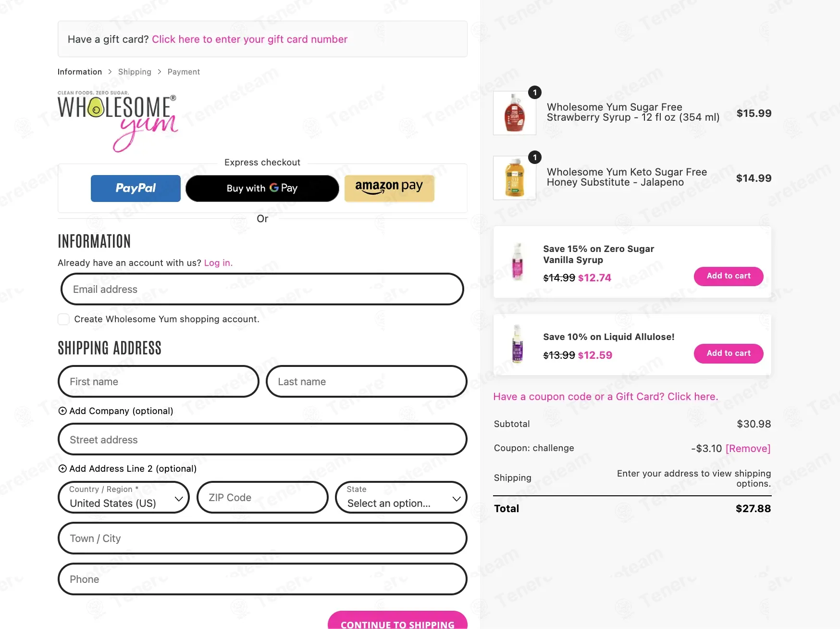Open the Country / Region dropdown
840x629 pixels.
click(x=124, y=497)
